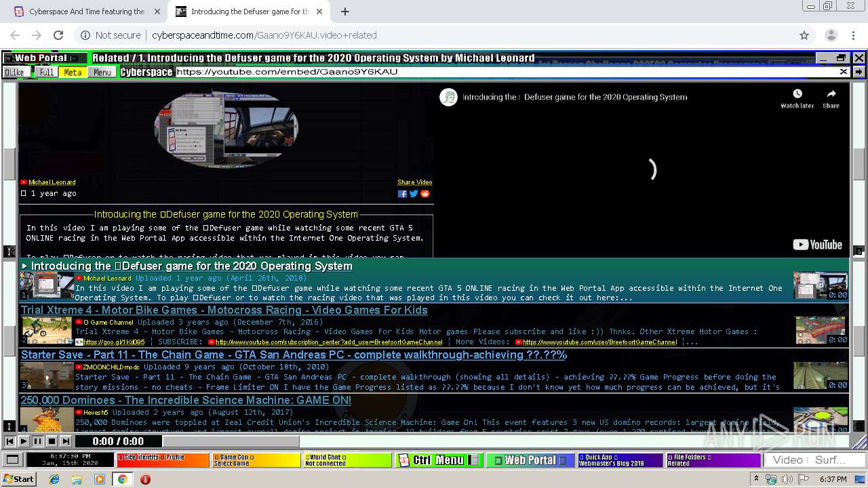The image size is (868, 488).
Task: Switch to Full view mode
Action: click(x=46, y=72)
